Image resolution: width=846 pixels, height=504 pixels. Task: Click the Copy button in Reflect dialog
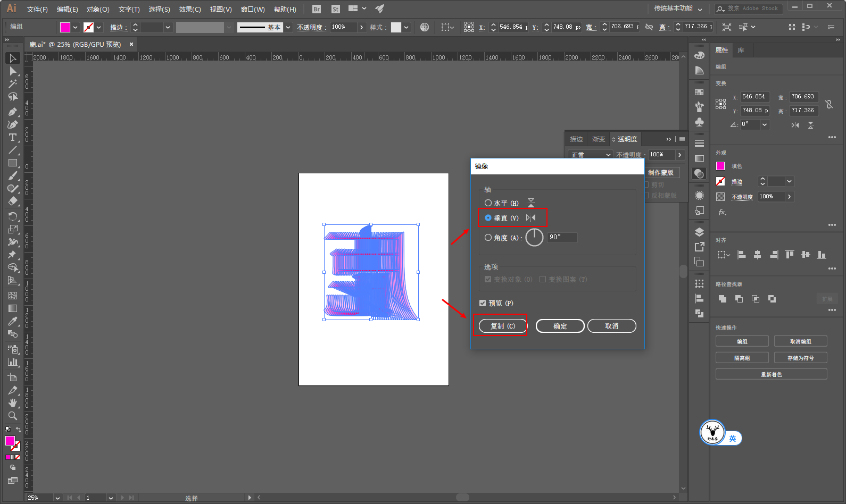(502, 326)
